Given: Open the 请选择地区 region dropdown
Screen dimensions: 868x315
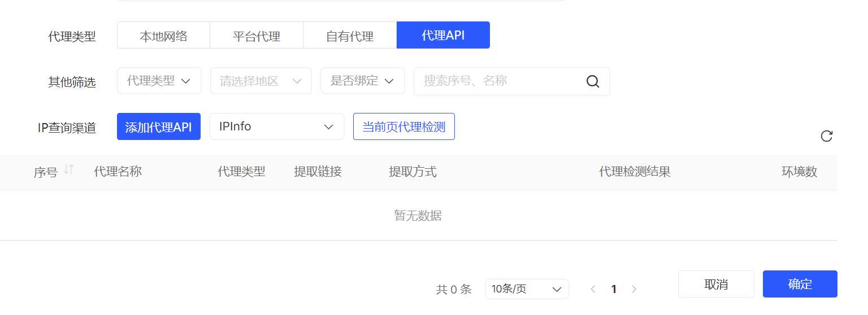Looking at the screenshot, I should [x=261, y=81].
